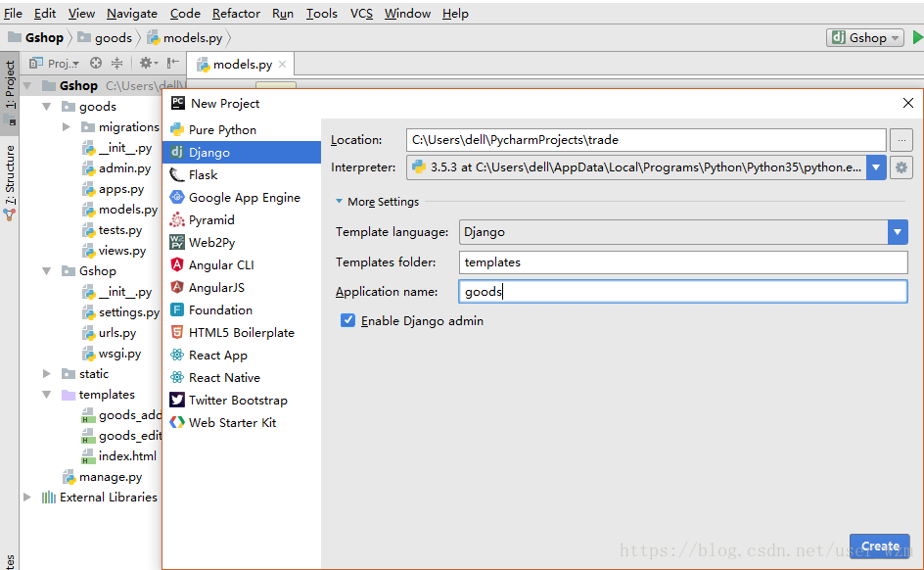Click scroll-from-source target icon

coord(96,63)
